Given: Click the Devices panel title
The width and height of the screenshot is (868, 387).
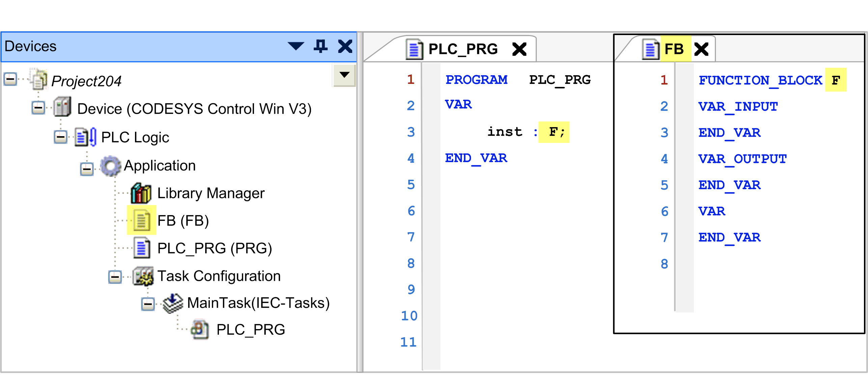Looking at the screenshot, I should tap(30, 46).
